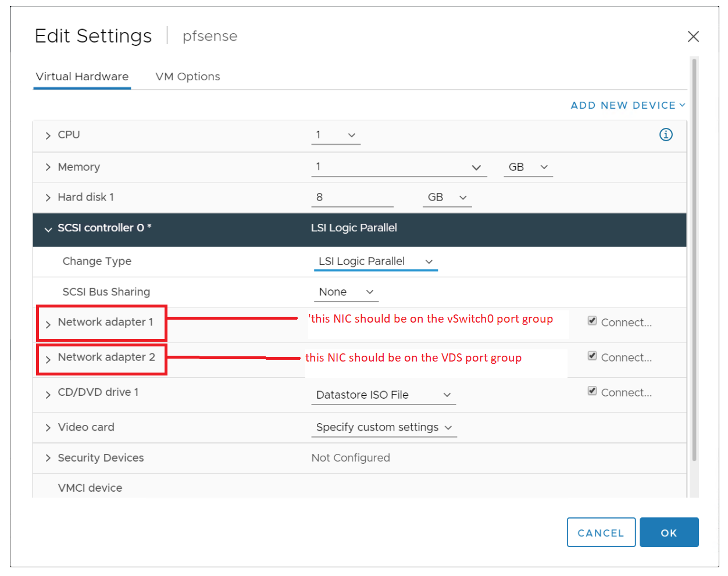
Task: Switch to the VM Options tab
Action: [x=187, y=76]
